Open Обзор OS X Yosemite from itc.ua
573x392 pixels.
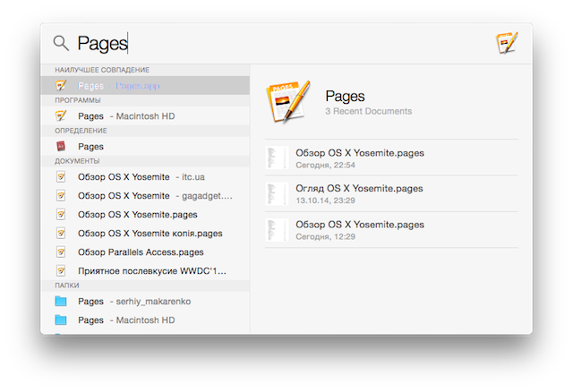coord(145,177)
